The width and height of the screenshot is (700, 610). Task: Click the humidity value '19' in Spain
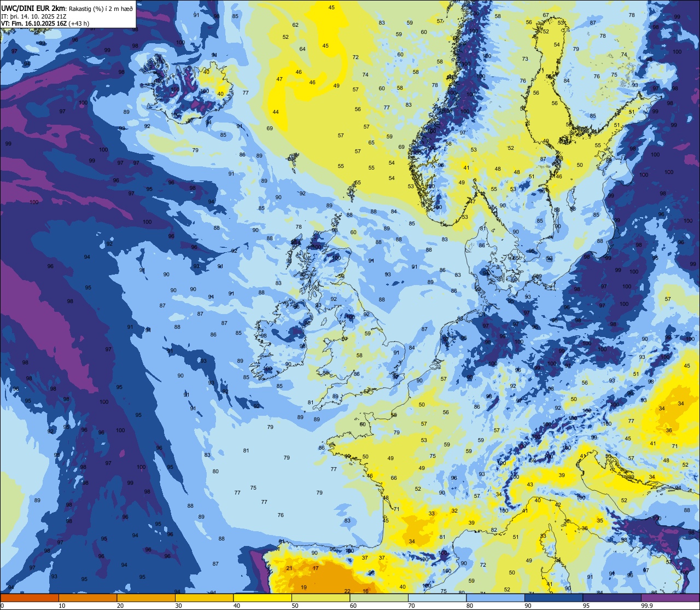(x=304, y=588)
